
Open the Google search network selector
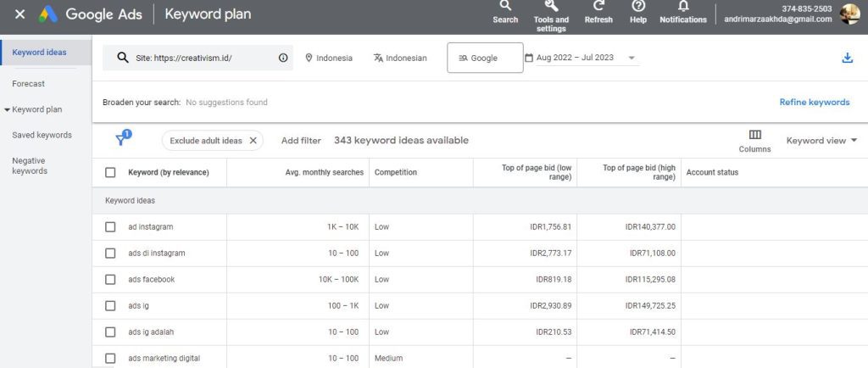[485, 58]
